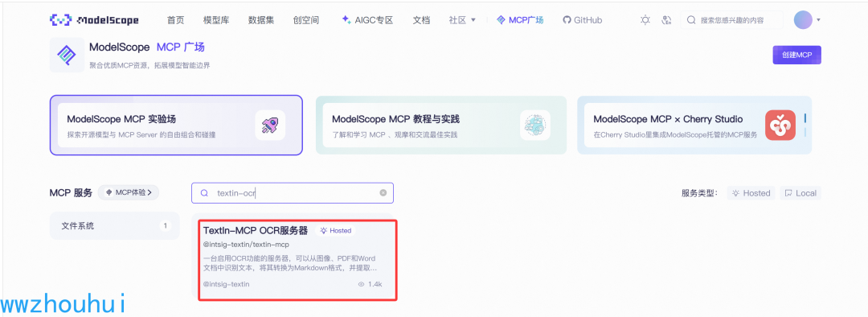This screenshot has height=317, width=868.
Task: Open the TextIn-MCP OCR服务器 result title
Action: coord(256,231)
